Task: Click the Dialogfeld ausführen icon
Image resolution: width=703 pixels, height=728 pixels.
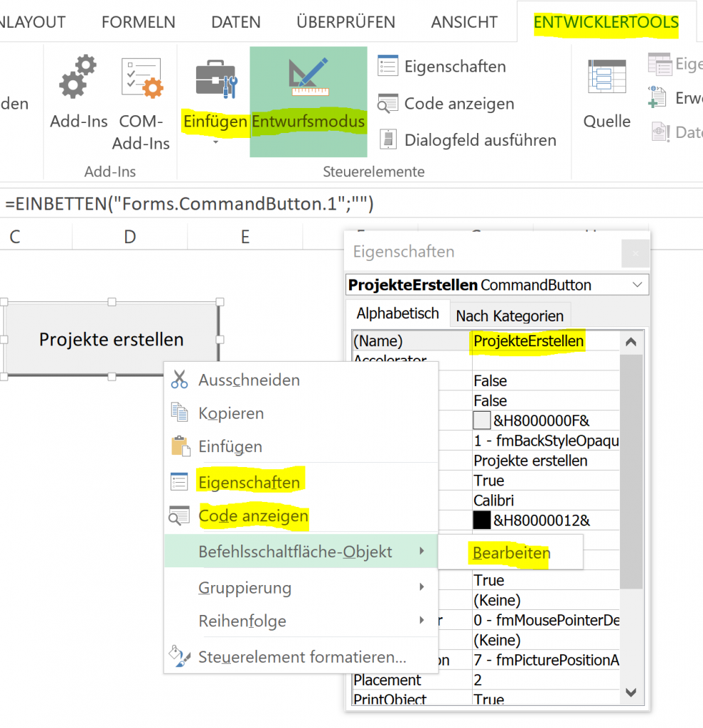Action: pyautogui.click(x=388, y=139)
